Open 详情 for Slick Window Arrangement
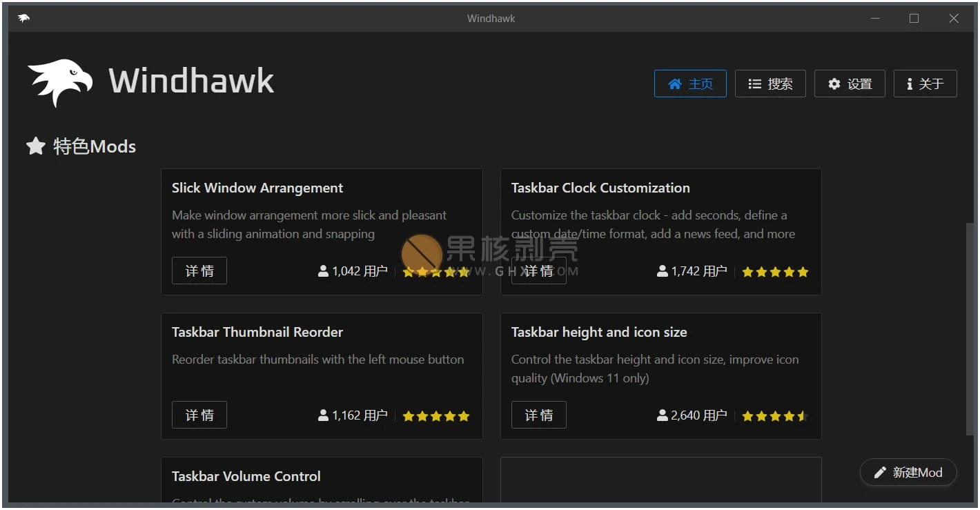The height and width of the screenshot is (510, 980). 199,271
